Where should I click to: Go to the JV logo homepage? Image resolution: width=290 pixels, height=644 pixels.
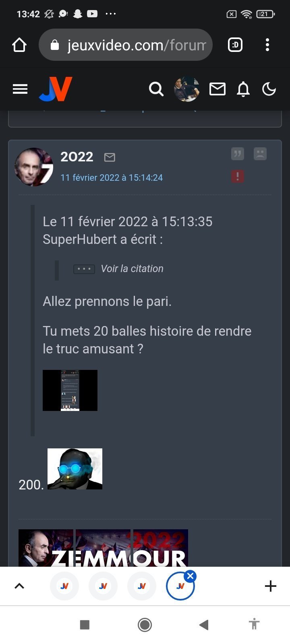[x=56, y=89]
